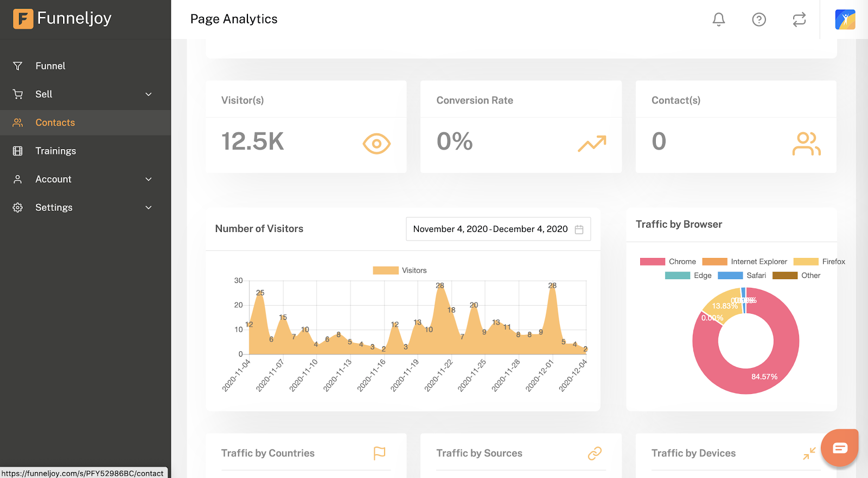Open the help question mark icon
Viewport: 868px width, 478px height.
click(758, 20)
